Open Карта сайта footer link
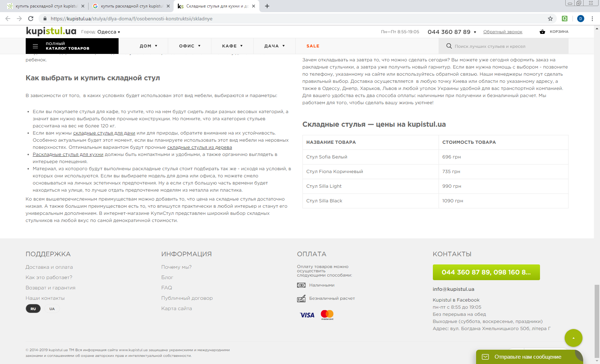 (176, 308)
